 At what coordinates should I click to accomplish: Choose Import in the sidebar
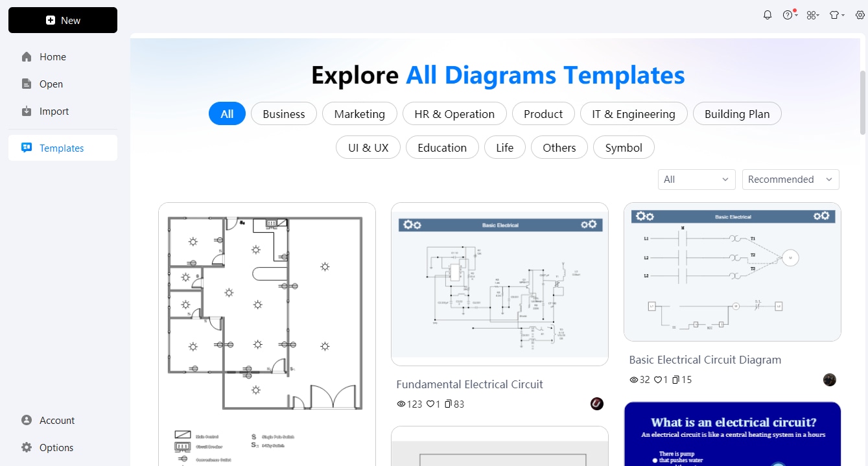(63, 111)
